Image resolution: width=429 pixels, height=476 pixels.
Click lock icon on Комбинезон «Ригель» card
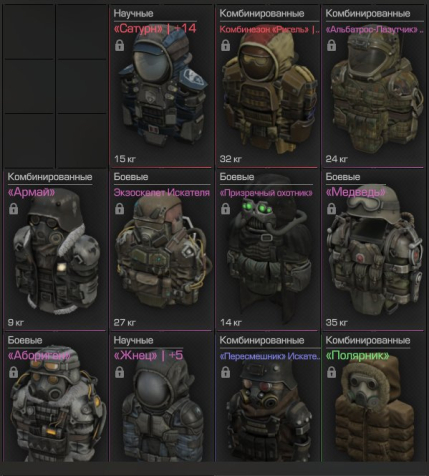click(x=225, y=45)
